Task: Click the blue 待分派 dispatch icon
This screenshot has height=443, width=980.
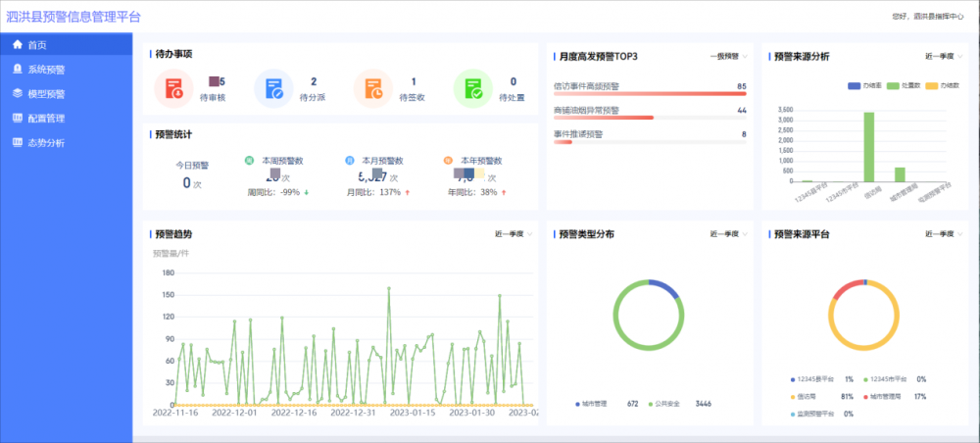Action: click(273, 89)
